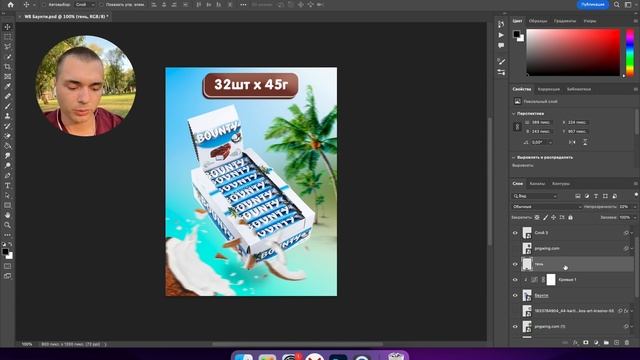Open the rotation angle dropdown
Viewport: 640px width, 360px height.
point(551,142)
